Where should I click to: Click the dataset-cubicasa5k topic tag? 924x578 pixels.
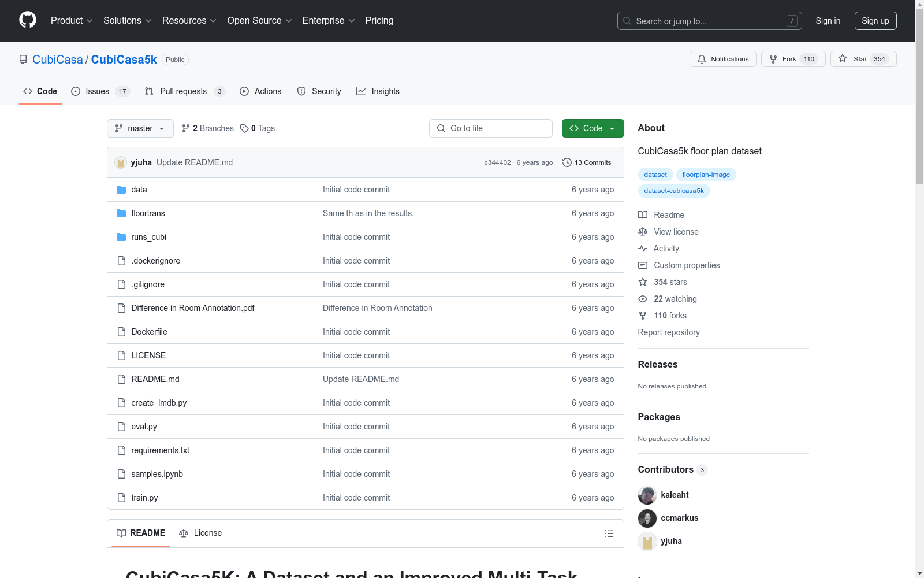pos(674,191)
